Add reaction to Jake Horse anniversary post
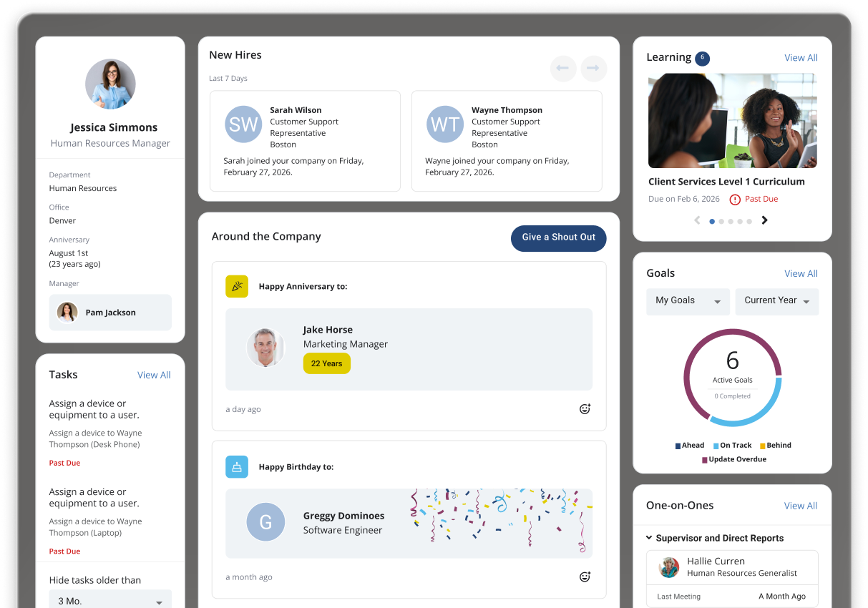The height and width of the screenshot is (608, 868). pos(585,409)
